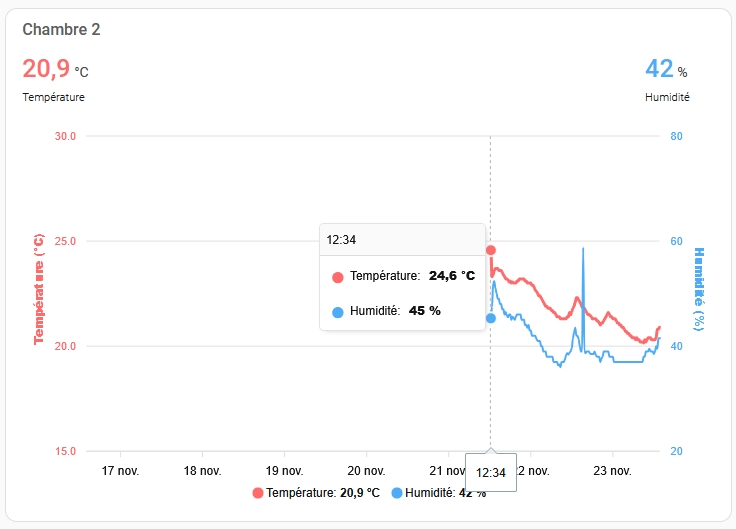Click the 19 nov. date label
This screenshot has height=529, width=736.
(285, 470)
